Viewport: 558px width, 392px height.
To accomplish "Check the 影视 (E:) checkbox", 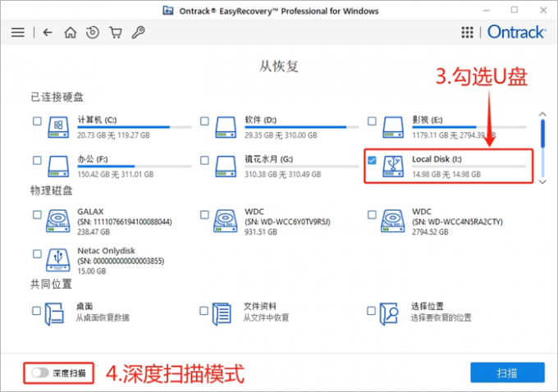I will pyautogui.click(x=372, y=121).
